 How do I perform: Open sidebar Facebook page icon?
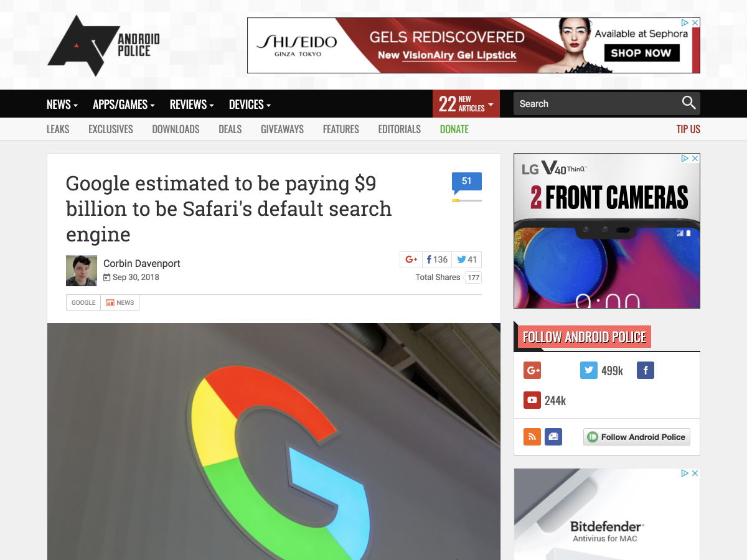pos(646,371)
